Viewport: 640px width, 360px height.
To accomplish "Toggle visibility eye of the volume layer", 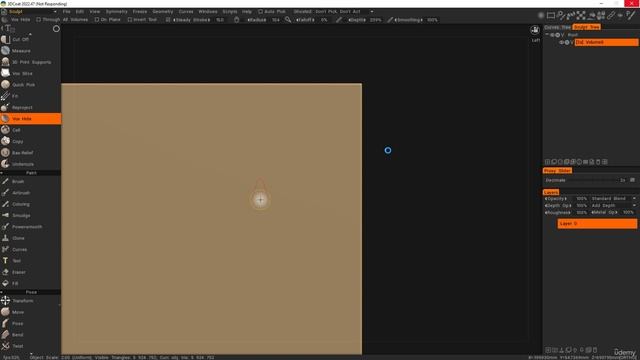I will 562,42.
